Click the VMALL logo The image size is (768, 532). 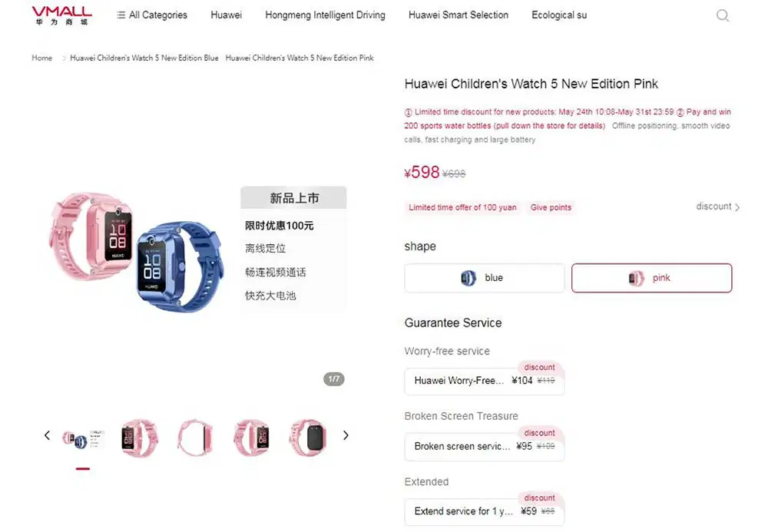coord(61,15)
